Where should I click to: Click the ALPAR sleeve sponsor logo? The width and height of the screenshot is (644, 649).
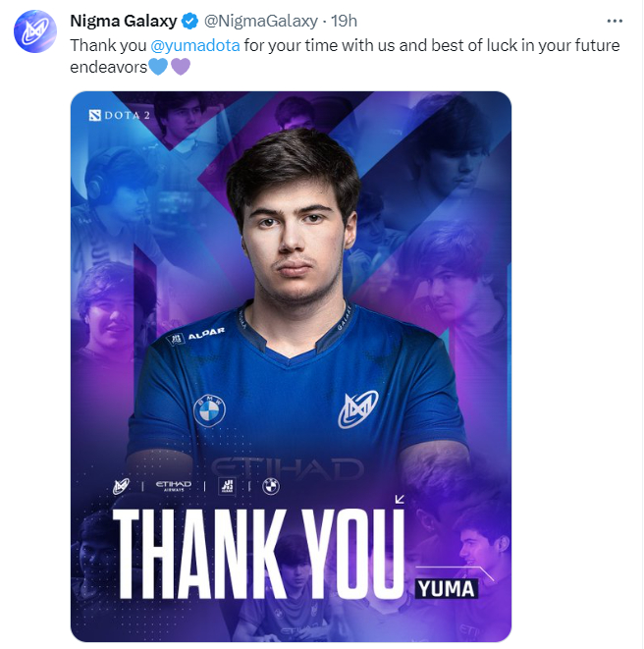[195, 335]
